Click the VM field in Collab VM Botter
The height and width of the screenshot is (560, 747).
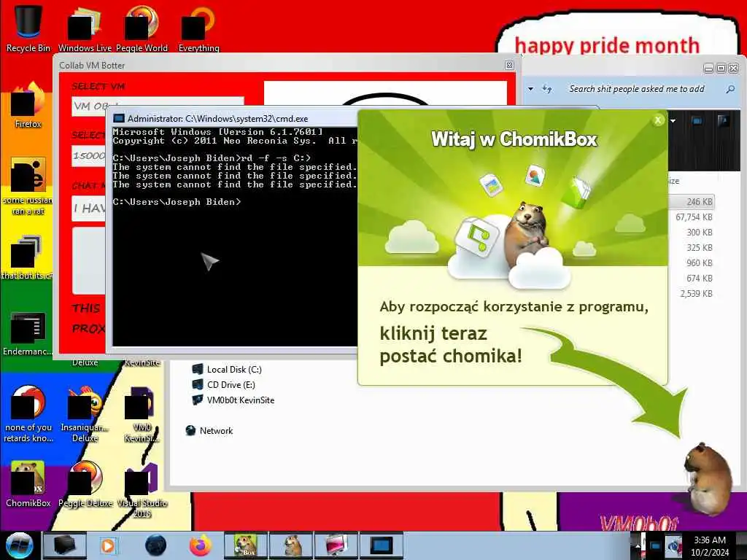tap(158, 106)
